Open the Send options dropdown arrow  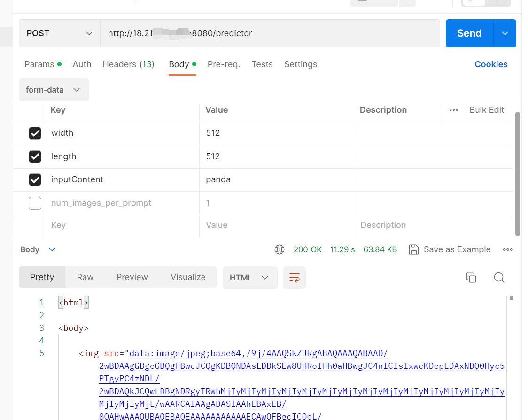click(x=505, y=33)
